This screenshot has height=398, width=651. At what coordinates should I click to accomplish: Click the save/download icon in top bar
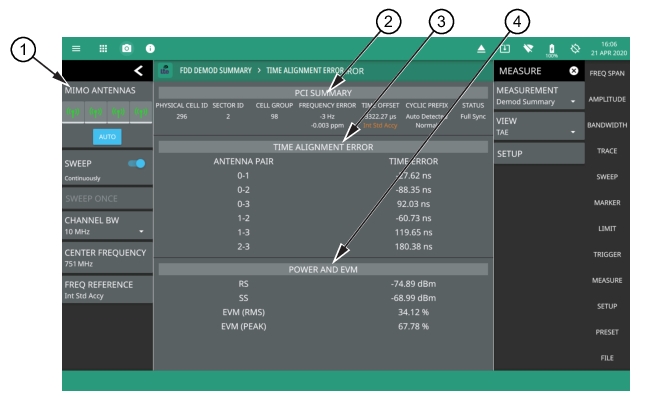[x=505, y=49]
